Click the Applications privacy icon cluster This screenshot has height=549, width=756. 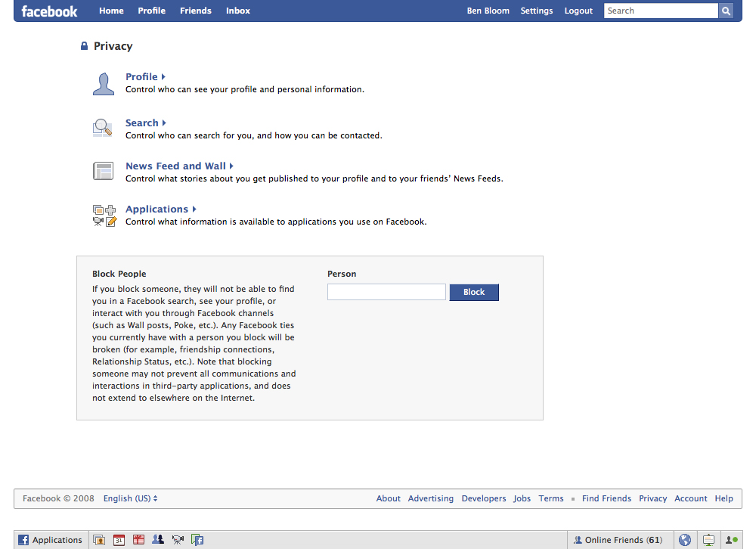coord(104,216)
